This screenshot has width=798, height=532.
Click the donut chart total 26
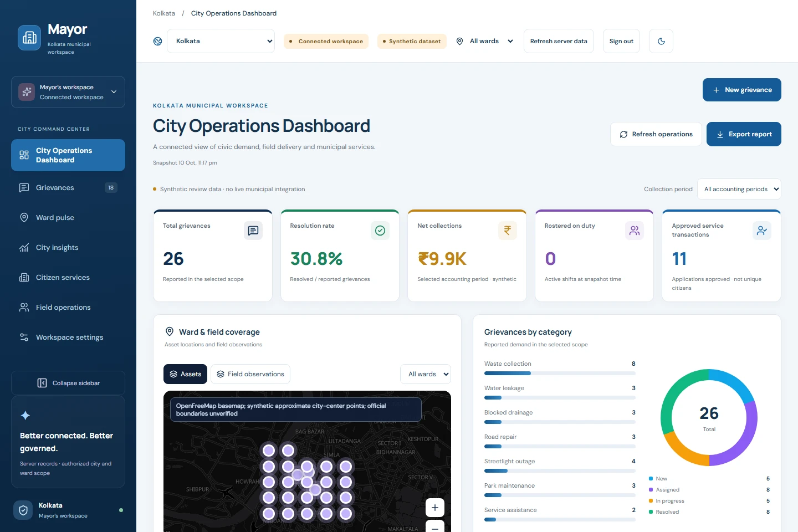tap(709, 413)
